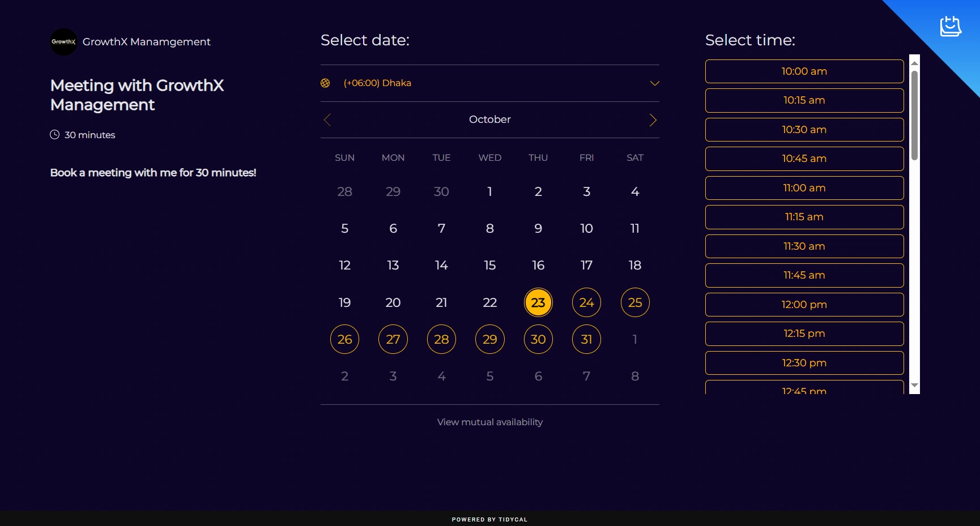Viewport: 980px width, 526px height.
Task: Select the 12:15 pm time slot
Action: pyautogui.click(x=804, y=333)
